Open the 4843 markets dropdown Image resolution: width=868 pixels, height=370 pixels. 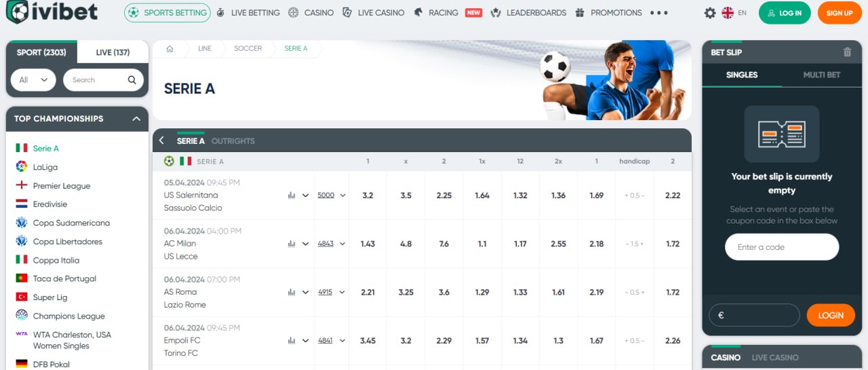coord(332,244)
